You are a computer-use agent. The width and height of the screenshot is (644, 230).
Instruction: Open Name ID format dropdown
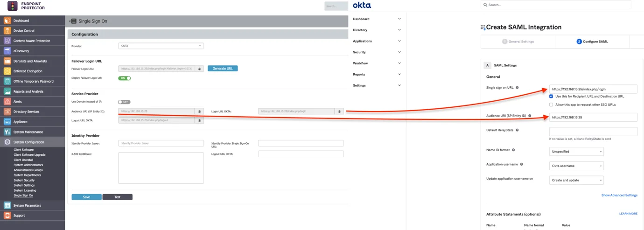[576, 152]
